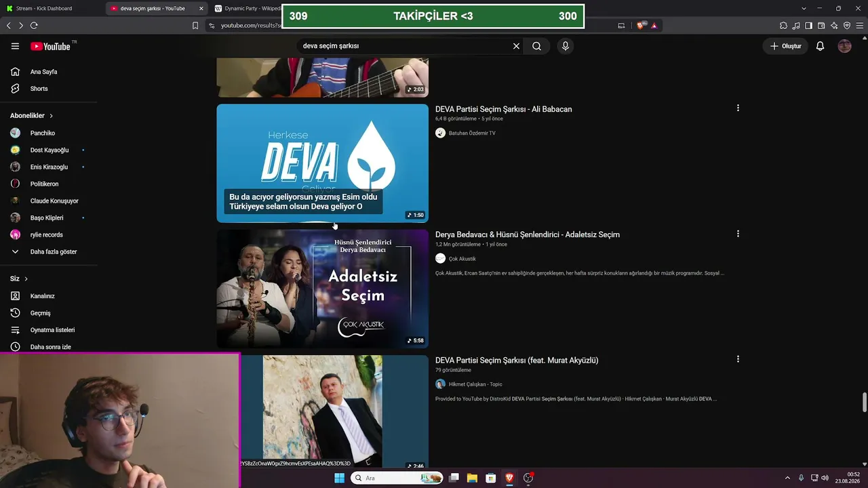The width and height of the screenshot is (868, 488).
Task: Open options for DEVA Partisi Ali Babacan video
Action: [x=738, y=108]
